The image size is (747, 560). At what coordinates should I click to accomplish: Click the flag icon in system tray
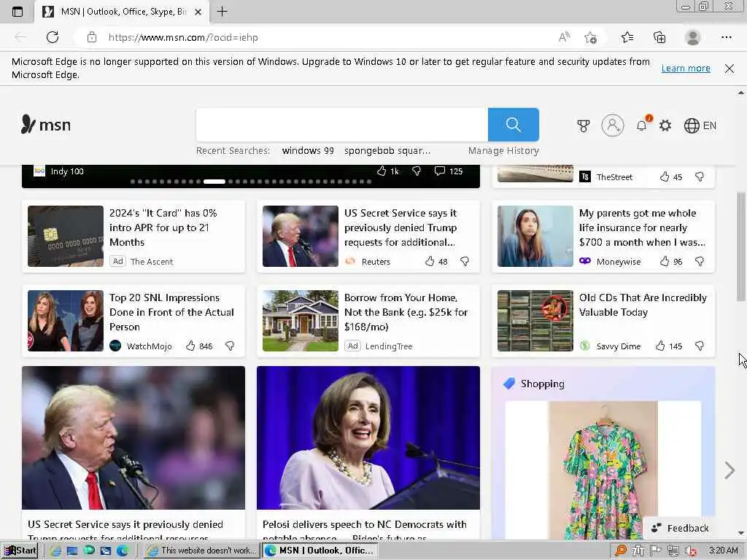(656, 551)
